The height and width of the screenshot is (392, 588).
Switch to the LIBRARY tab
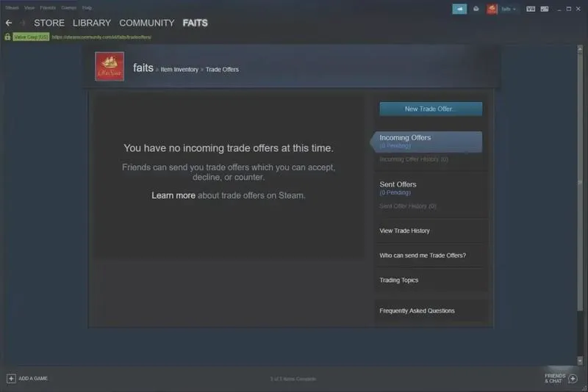92,23
